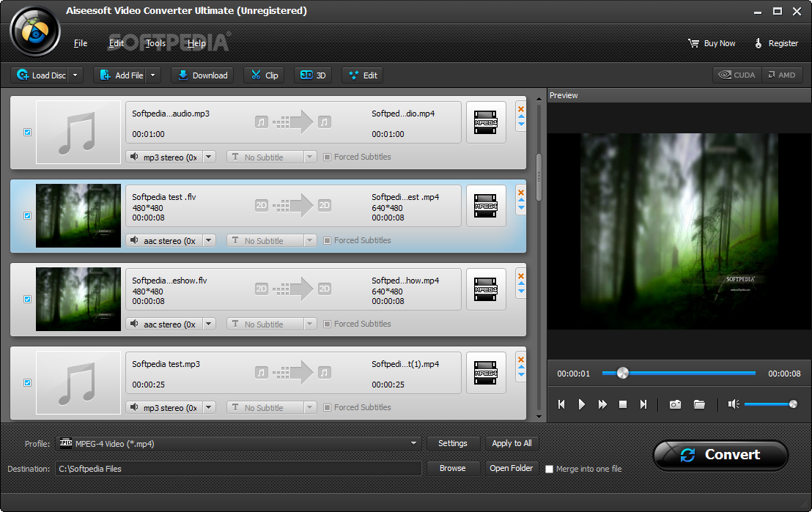Open the Help menu
This screenshot has width=812, height=512.
tap(196, 43)
